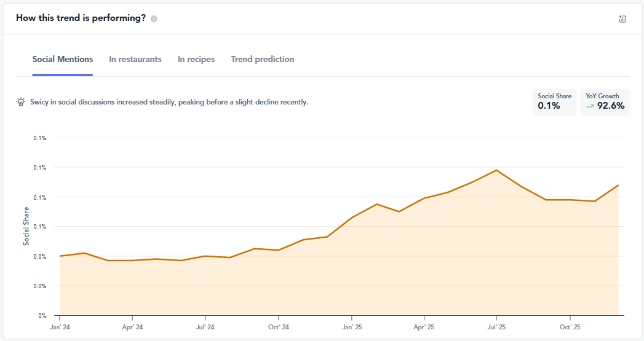Click the Oct '24 x-axis label
Screen dimensions: 644x341
click(278, 327)
